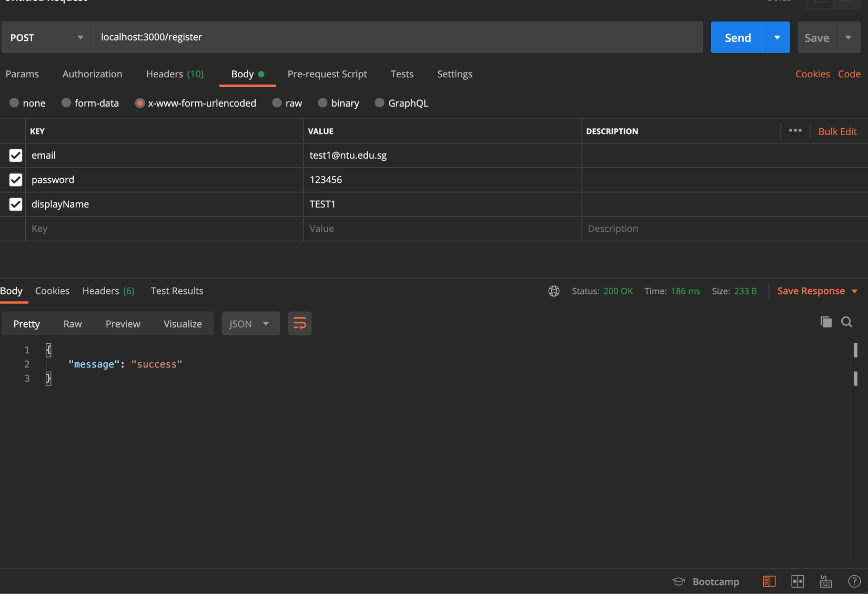
Task: Expand the JSON format dropdown
Action: pyautogui.click(x=250, y=324)
